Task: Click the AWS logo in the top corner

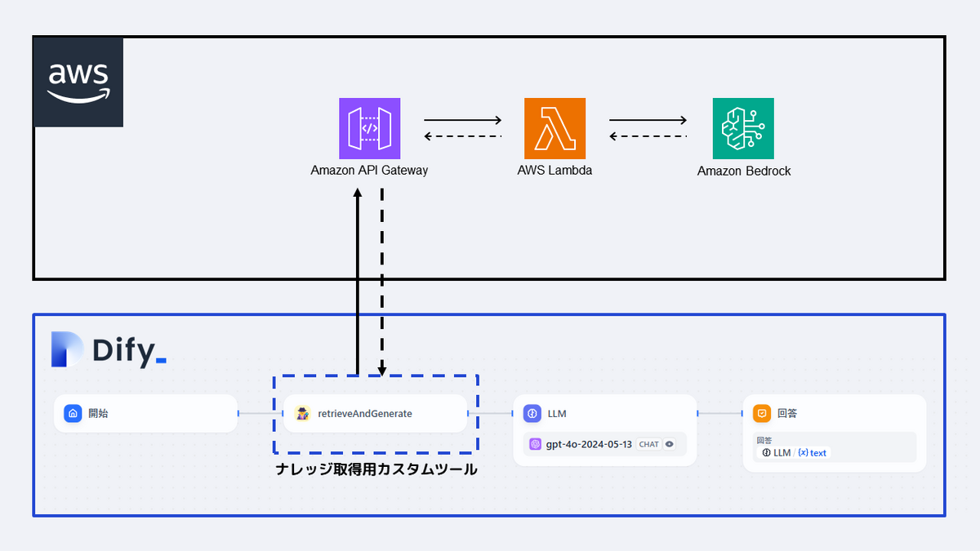Action: (78, 82)
